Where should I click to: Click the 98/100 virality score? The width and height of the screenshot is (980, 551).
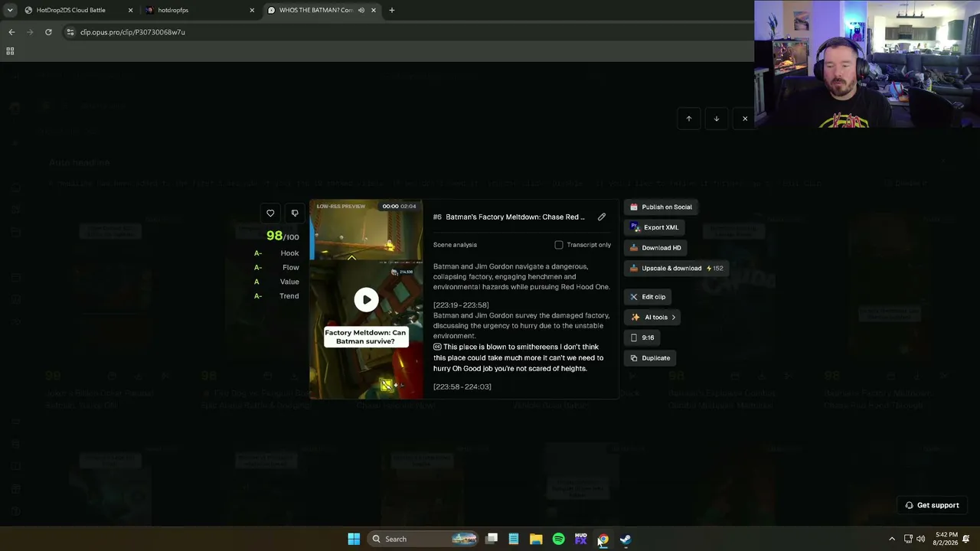pyautogui.click(x=283, y=236)
